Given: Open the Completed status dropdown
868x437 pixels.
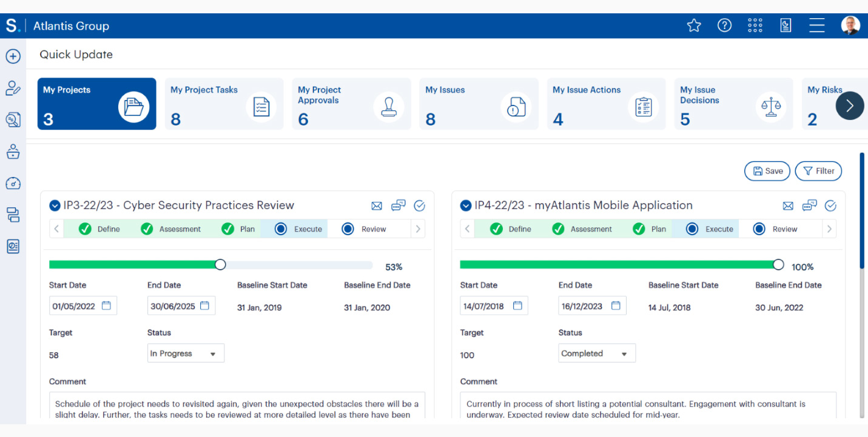Looking at the screenshot, I should tap(597, 353).
